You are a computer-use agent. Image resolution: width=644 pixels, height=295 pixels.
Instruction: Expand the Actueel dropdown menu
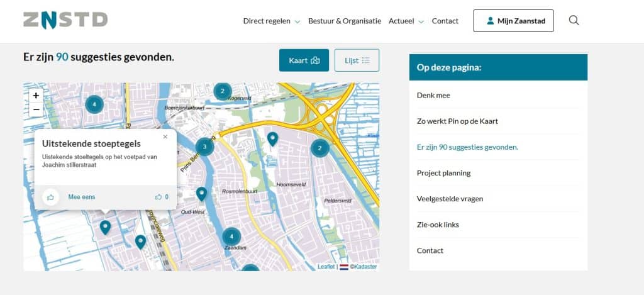[406, 21]
